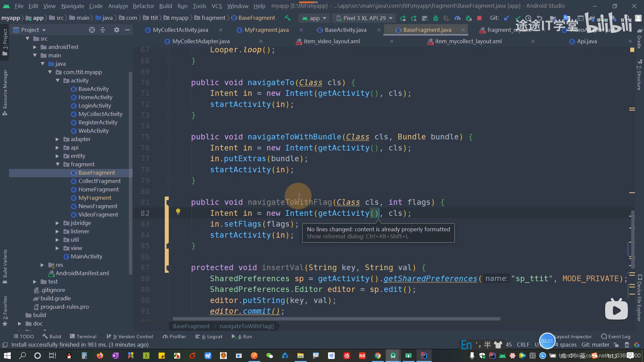The height and width of the screenshot is (362, 644).
Task: Click the Select Opened File target icon
Action: [x=92, y=30]
